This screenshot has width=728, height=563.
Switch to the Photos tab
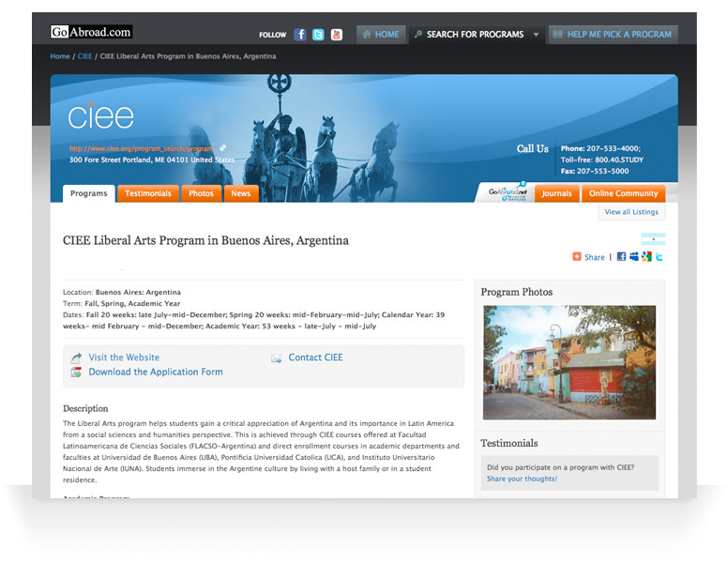click(201, 193)
